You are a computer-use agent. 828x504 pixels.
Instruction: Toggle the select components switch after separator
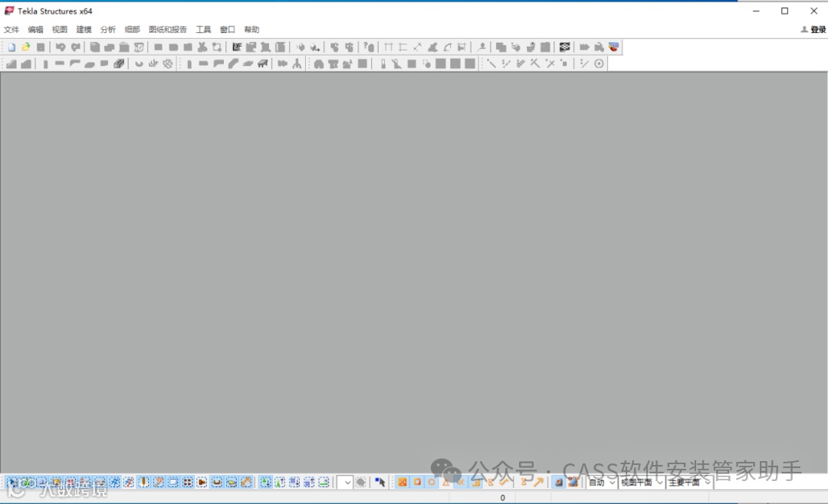click(265, 483)
